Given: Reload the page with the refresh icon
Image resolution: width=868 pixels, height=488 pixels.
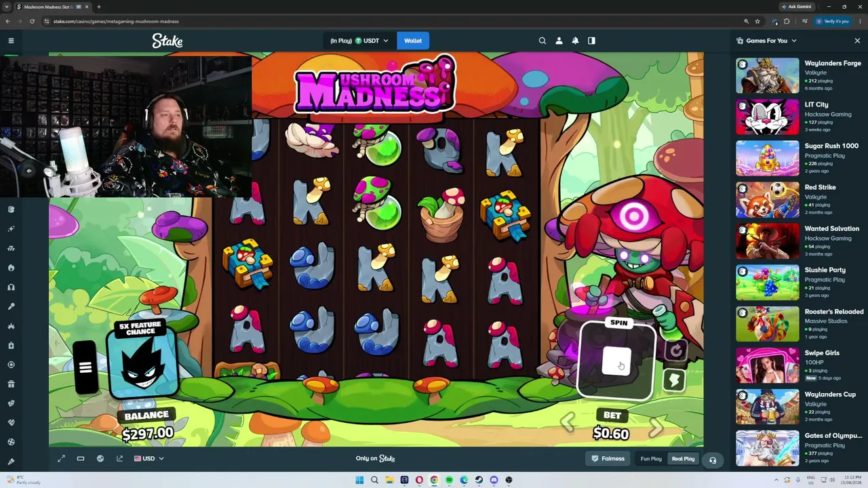Looking at the screenshot, I should (32, 21).
